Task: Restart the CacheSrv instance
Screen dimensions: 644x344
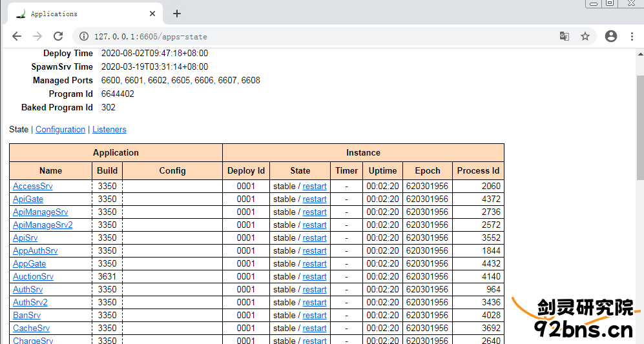Action: (x=315, y=329)
